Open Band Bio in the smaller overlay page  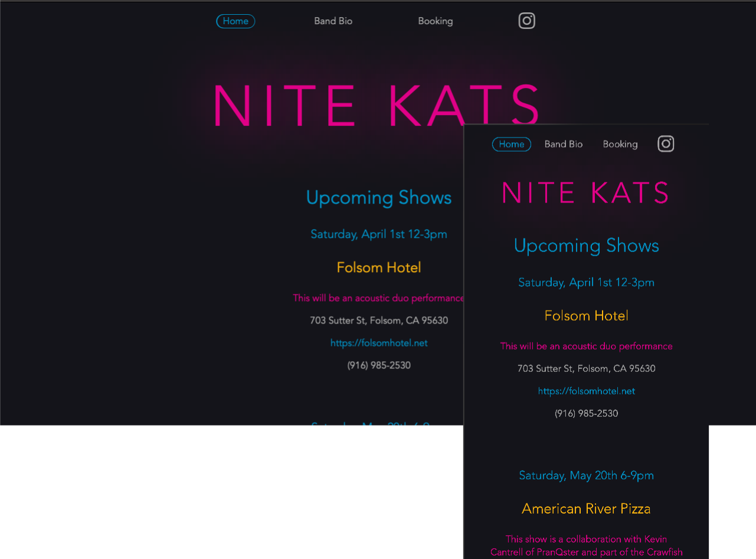pyautogui.click(x=563, y=145)
